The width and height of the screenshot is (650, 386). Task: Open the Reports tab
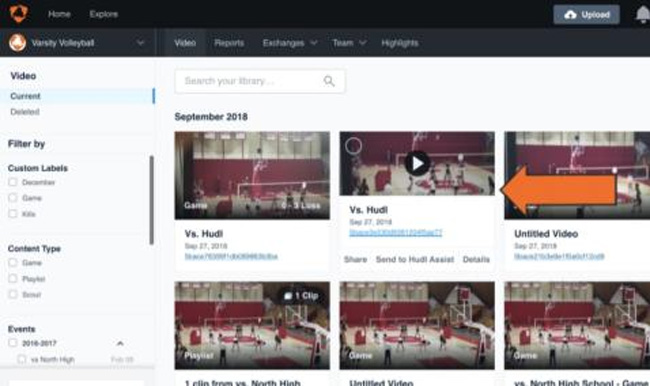point(229,43)
